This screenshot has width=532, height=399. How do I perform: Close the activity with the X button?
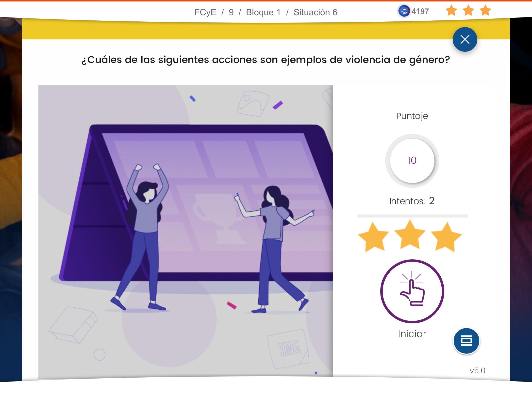pos(465,39)
